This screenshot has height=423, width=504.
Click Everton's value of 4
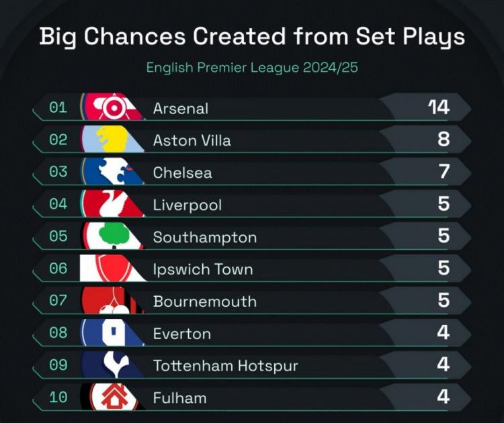coord(444,332)
